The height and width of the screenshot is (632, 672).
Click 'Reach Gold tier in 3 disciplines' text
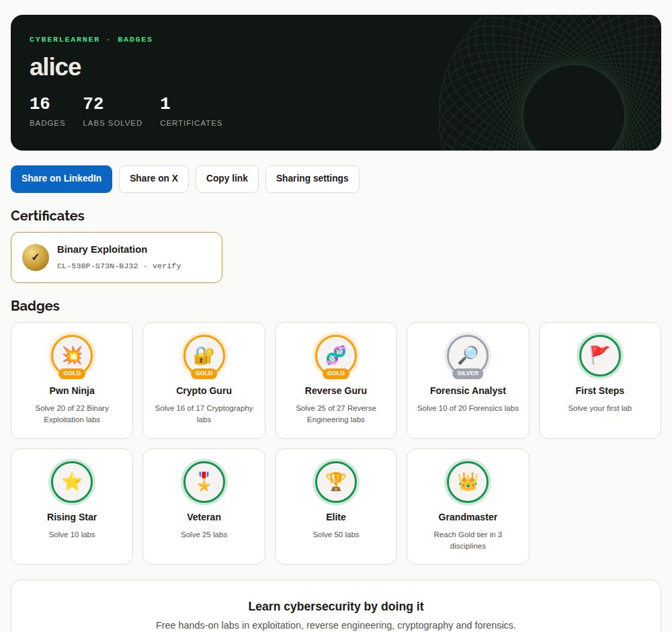(x=468, y=541)
